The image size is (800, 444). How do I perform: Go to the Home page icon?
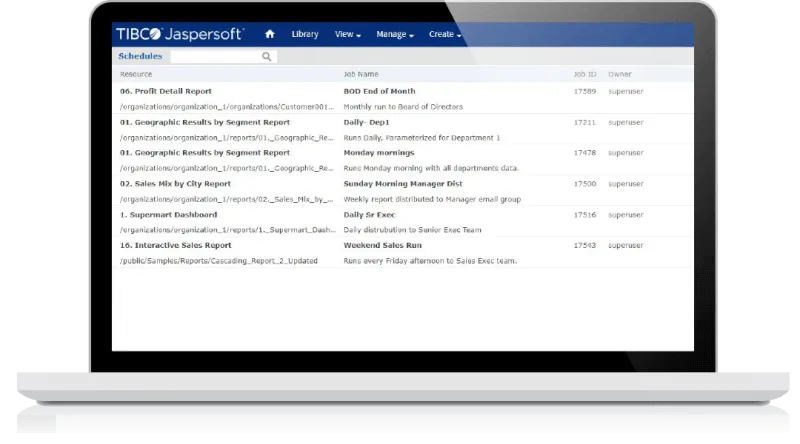pos(270,34)
